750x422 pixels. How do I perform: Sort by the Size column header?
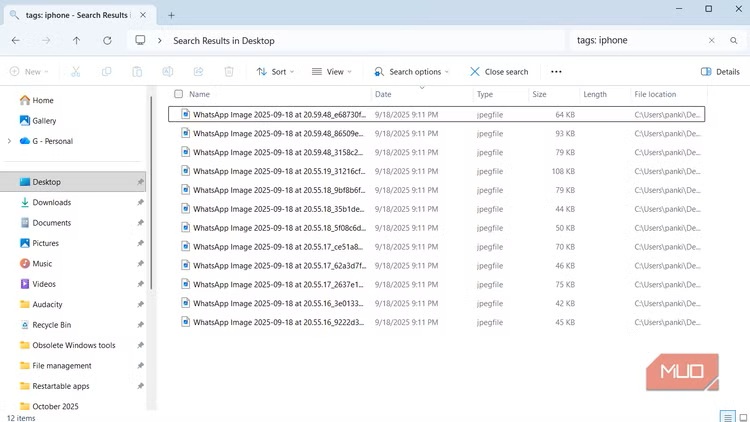pos(539,94)
